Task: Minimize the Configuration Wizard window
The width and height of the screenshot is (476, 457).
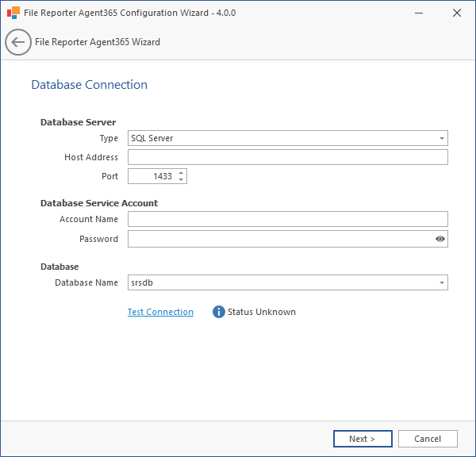Action: pyautogui.click(x=419, y=13)
